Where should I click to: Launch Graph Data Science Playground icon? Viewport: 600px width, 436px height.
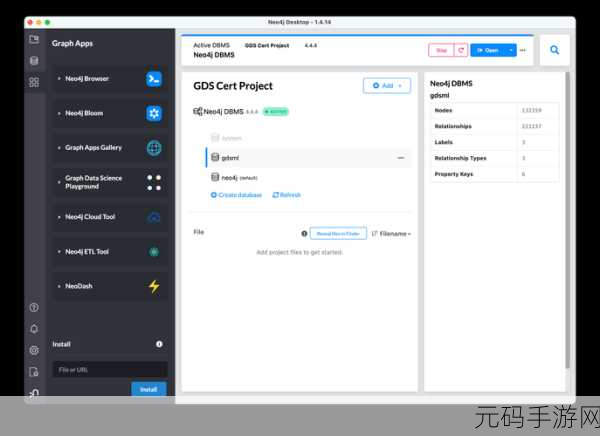[x=154, y=182]
